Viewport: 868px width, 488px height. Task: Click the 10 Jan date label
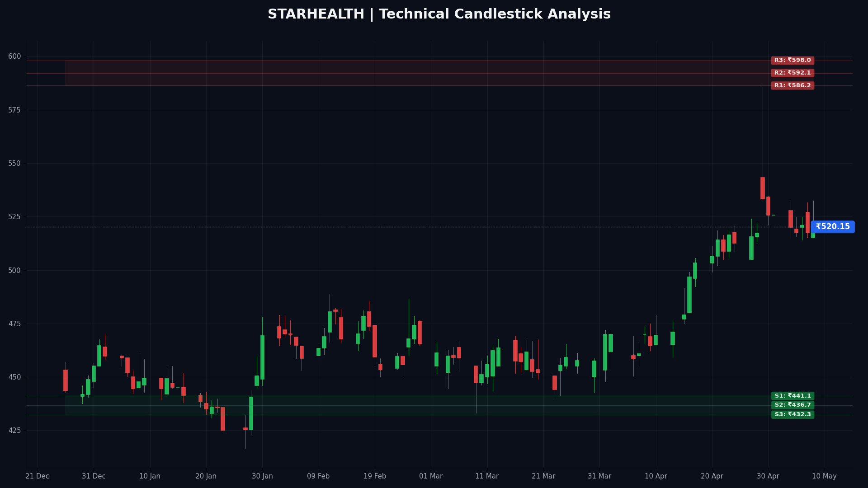[150, 476]
